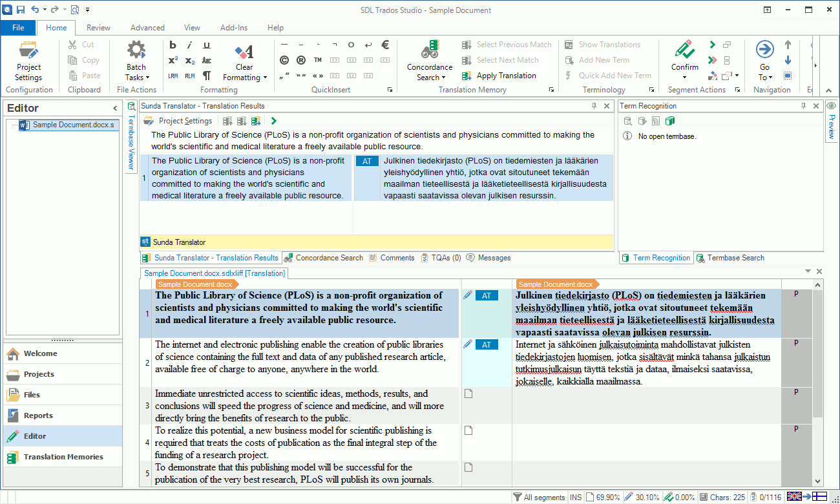Screen dimensions: 840x504
Task: Switch to the View ribbon tab
Action: tap(192, 28)
